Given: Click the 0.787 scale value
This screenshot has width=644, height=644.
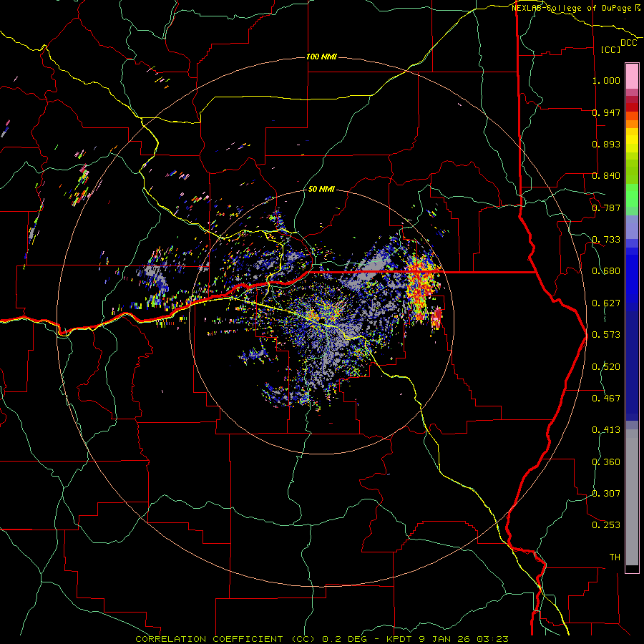Looking at the screenshot, I should pos(606,208).
